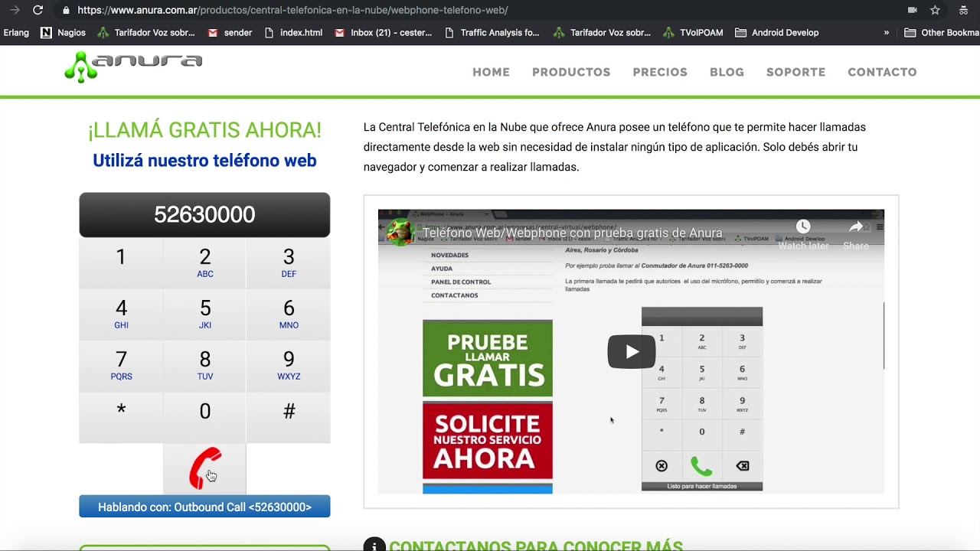Open the video title 'Teléfono Web/Webphone con prueba gratis'
The height and width of the screenshot is (551, 980).
coord(573,233)
